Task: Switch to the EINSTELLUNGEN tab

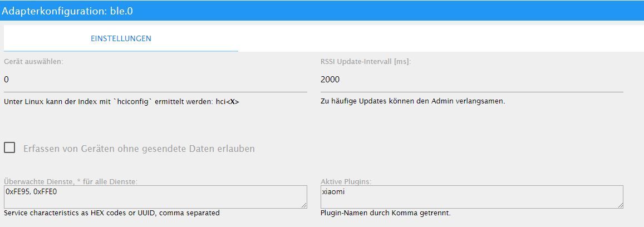Action: [121, 38]
